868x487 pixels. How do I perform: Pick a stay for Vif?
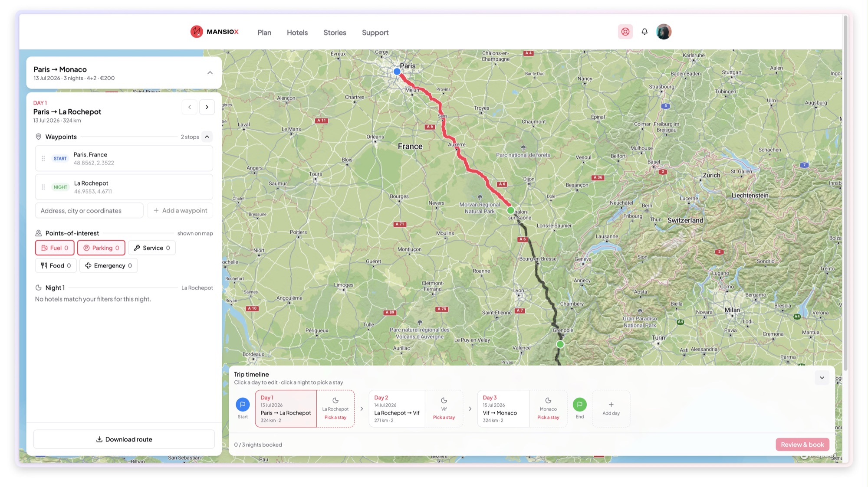444,418
